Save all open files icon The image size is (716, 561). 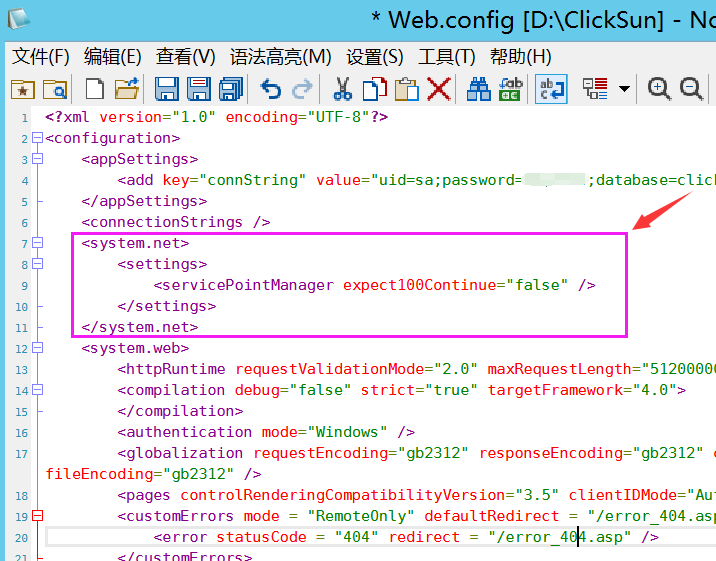tap(231, 89)
